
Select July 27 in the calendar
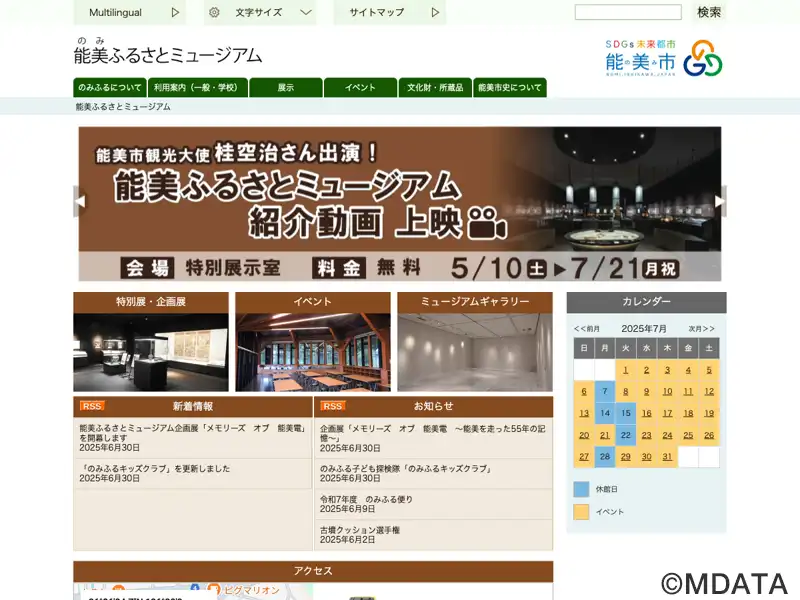point(584,457)
